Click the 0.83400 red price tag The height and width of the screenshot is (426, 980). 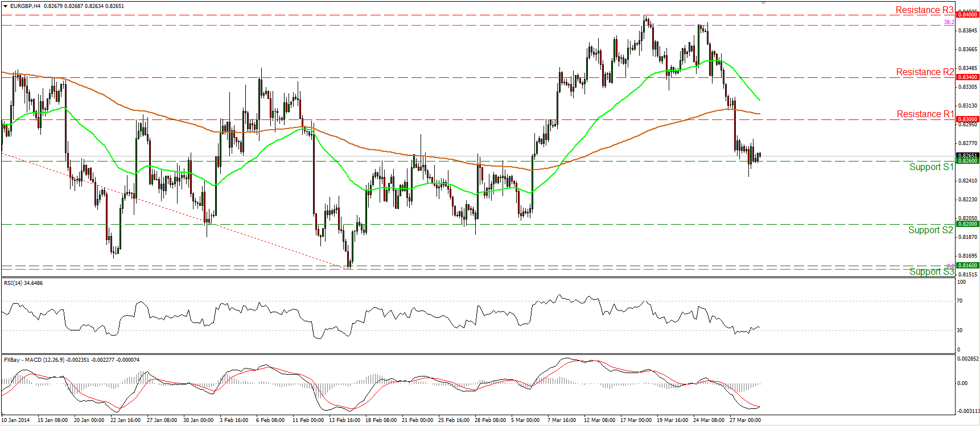(x=967, y=77)
